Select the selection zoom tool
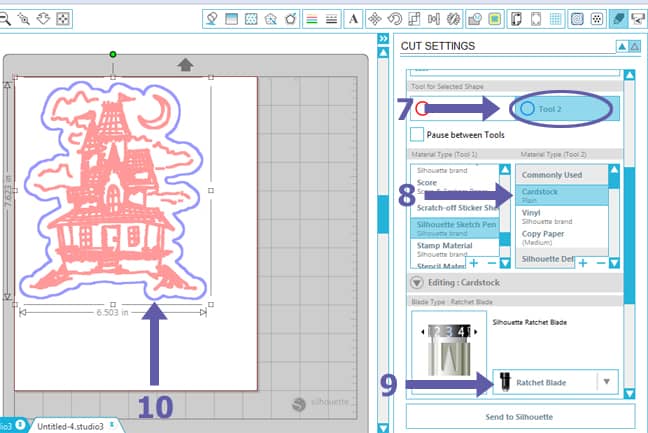Viewport: 648px width, 433px height. click(24, 19)
